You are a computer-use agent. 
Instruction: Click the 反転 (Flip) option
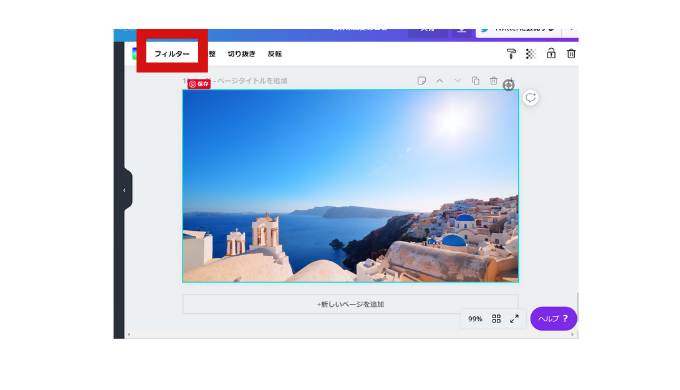pos(275,54)
